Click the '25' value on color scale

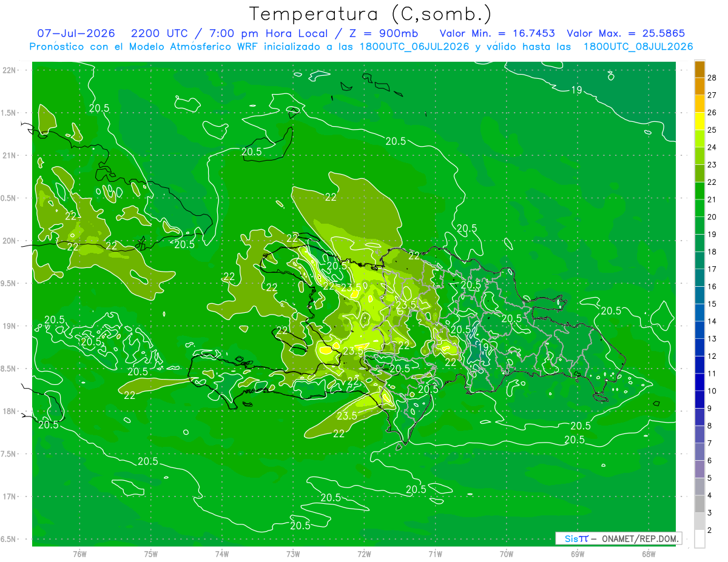coord(712,130)
